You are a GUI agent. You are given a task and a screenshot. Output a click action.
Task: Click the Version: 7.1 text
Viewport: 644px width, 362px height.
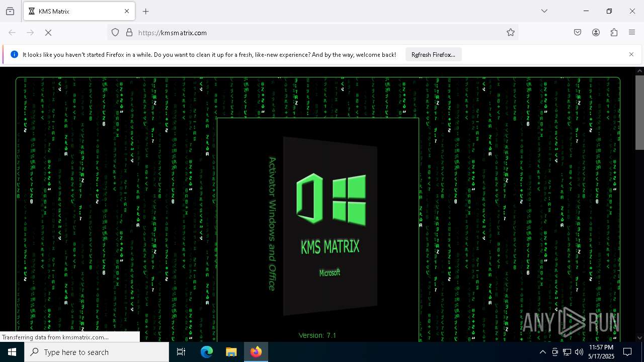click(x=317, y=335)
